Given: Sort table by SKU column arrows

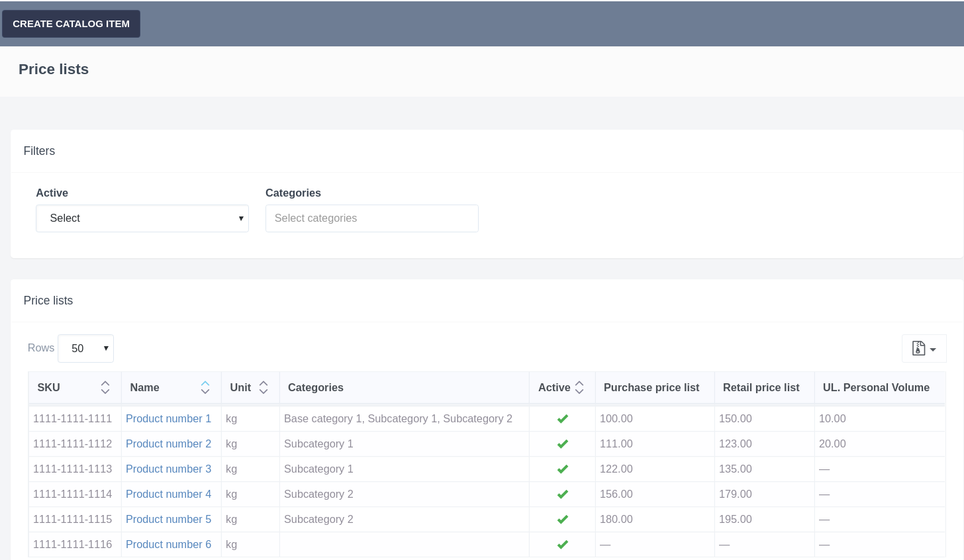Looking at the screenshot, I should click(105, 388).
